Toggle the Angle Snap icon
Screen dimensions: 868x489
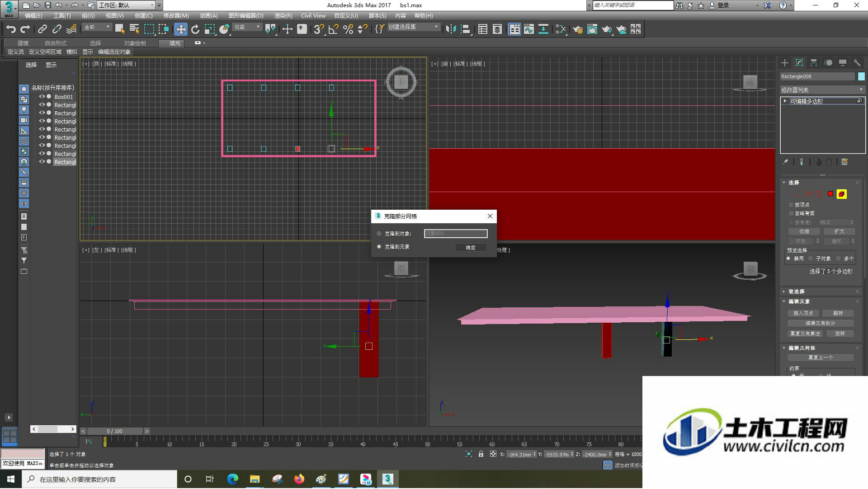(x=334, y=29)
